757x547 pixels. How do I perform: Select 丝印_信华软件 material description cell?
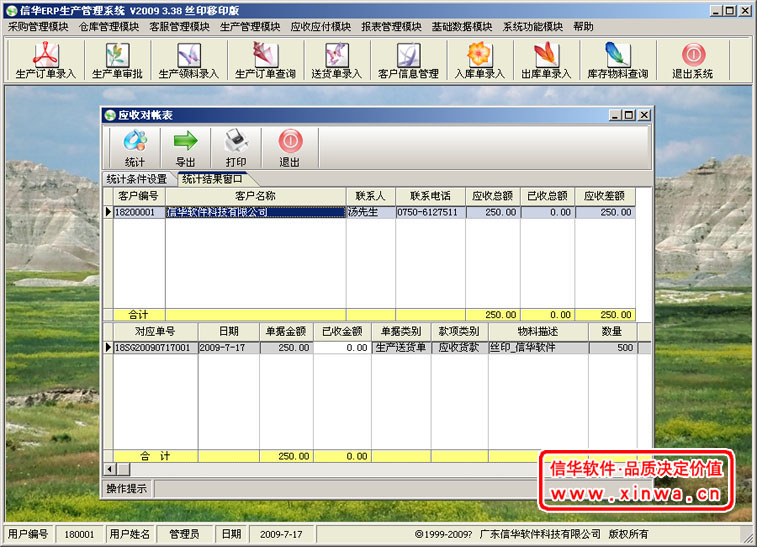tap(538, 348)
